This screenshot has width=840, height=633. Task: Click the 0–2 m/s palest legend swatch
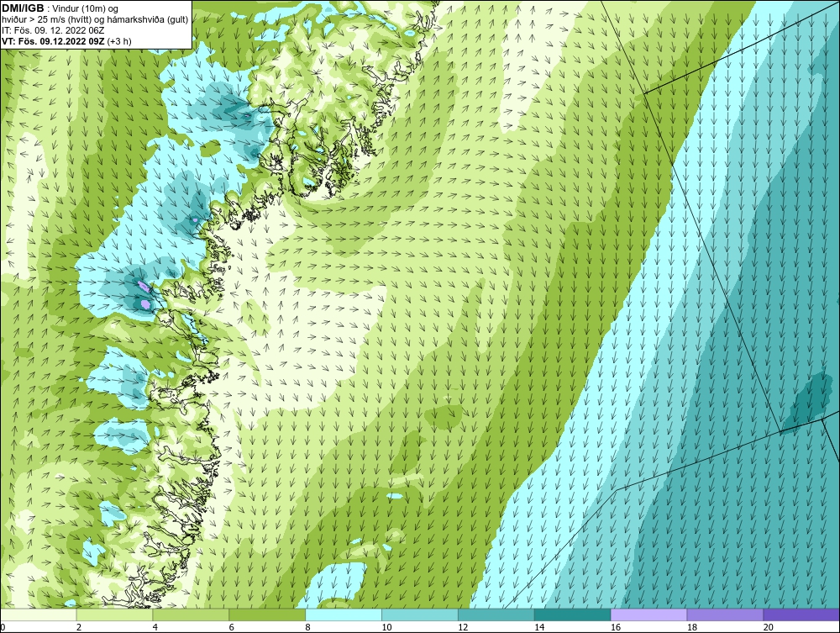(39, 615)
